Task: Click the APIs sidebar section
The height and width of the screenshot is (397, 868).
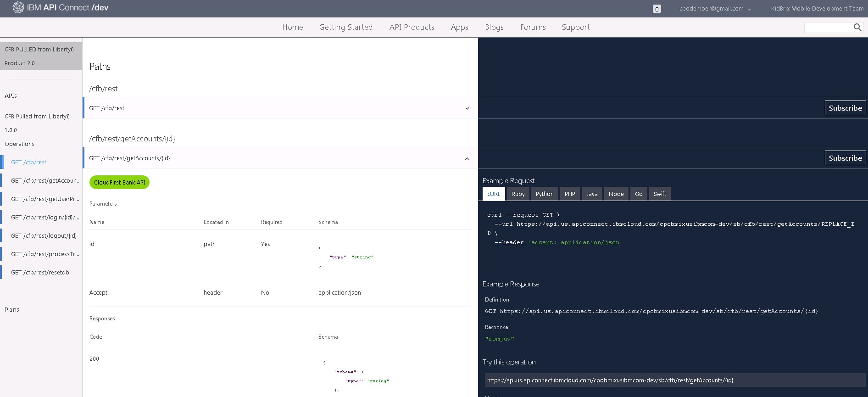Action: click(x=11, y=96)
